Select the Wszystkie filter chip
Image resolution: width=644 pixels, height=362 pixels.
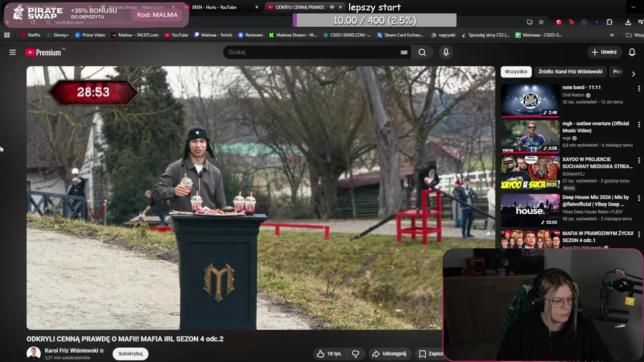tap(516, 71)
